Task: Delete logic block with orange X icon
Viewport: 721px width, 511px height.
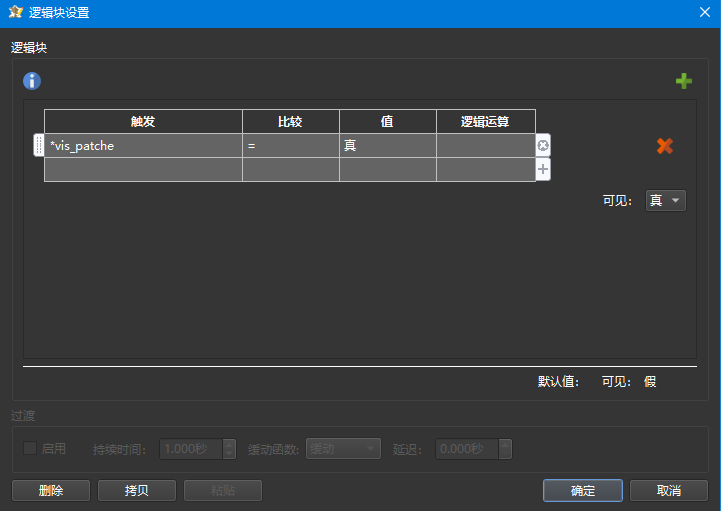Action: (665, 146)
